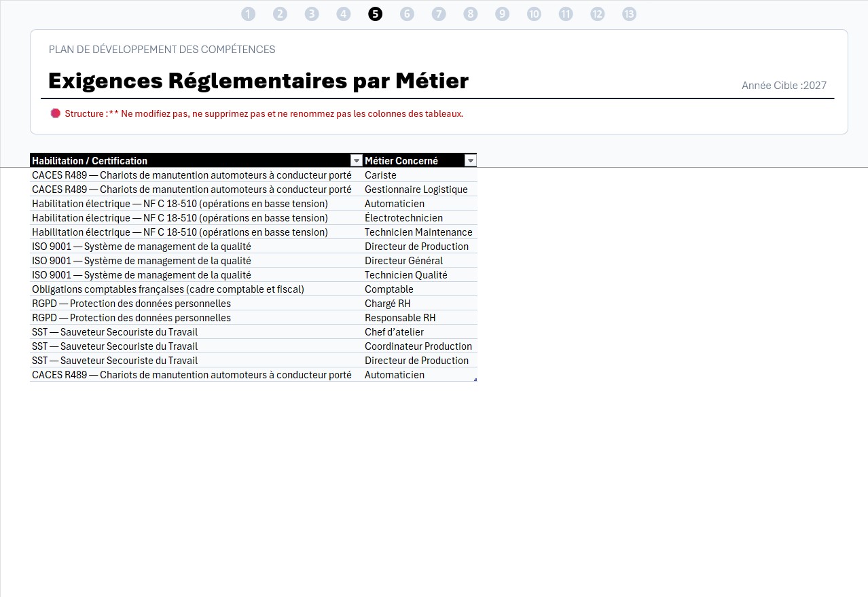This screenshot has height=597, width=868.
Task: Go to step 10 navigation circle
Action: click(x=534, y=14)
